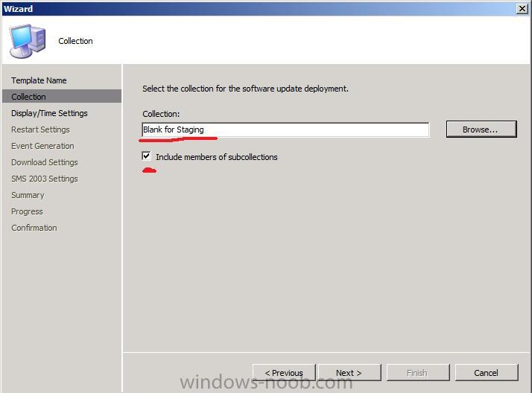Image resolution: width=532 pixels, height=393 pixels.
Task: Select the Progress step
Action: click(27, 211)
